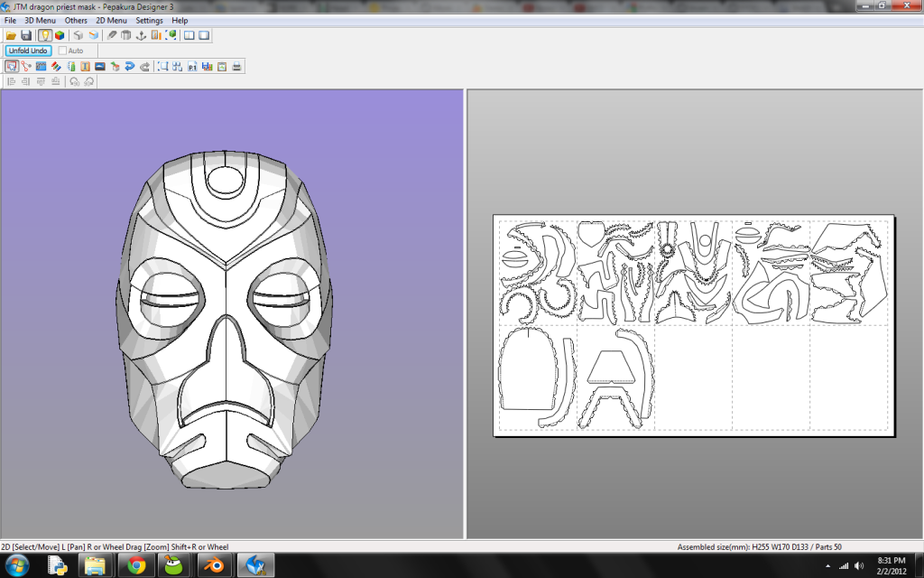Click the gray Redo arrow icon
The width and height of the screenshot is (924, 578).
click(x=144, y=66)
